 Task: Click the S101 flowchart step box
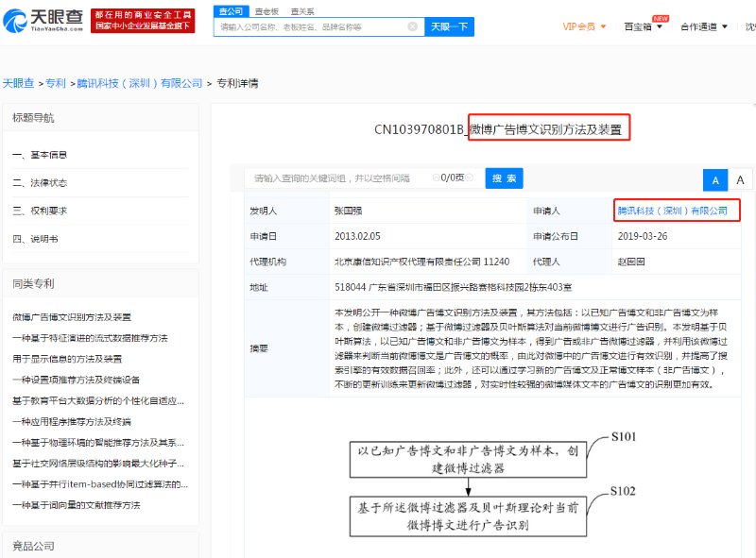click(468, 459)
